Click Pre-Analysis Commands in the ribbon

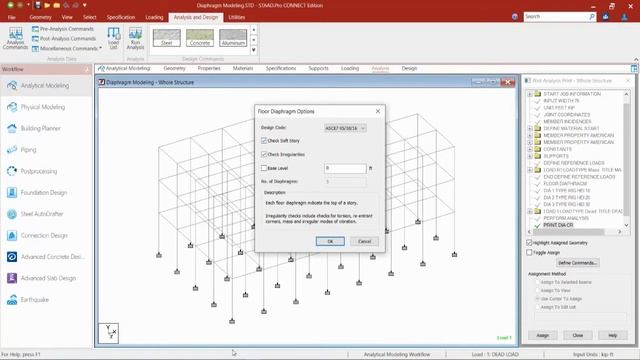[63, 29]
